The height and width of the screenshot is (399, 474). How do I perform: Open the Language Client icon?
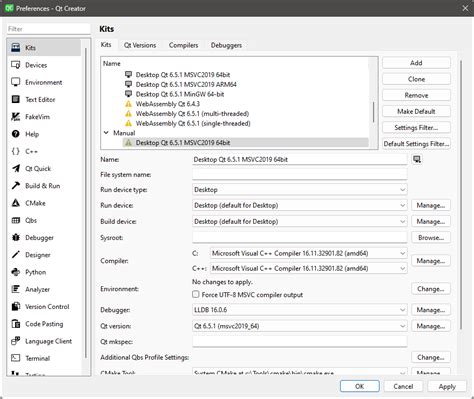16,341
